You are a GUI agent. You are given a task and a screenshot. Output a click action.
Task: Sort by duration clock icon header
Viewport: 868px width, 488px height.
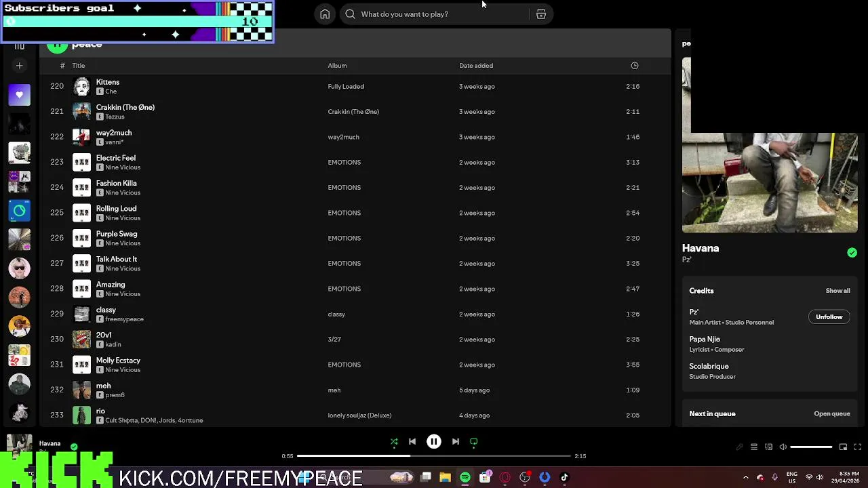coord(635,66)
